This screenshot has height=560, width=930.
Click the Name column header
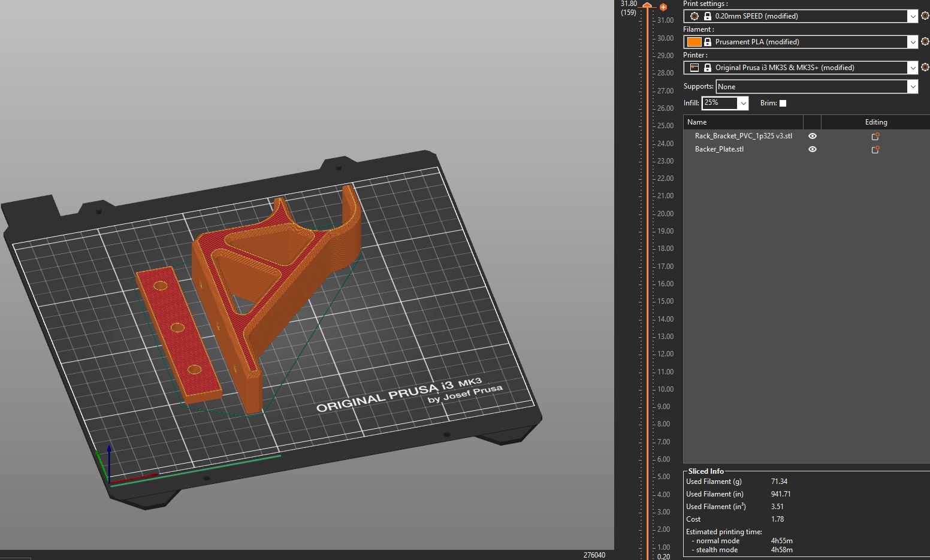pos(743,122)
